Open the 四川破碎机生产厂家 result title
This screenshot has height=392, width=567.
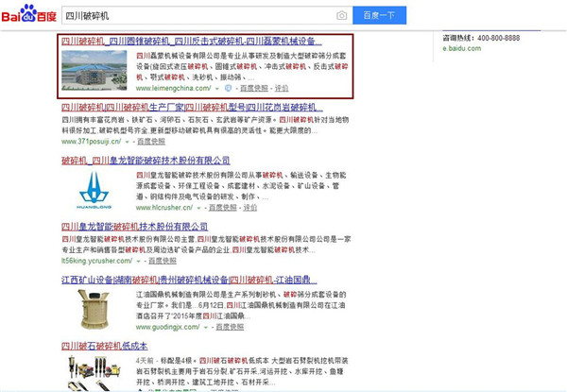(x=192, y=108)
